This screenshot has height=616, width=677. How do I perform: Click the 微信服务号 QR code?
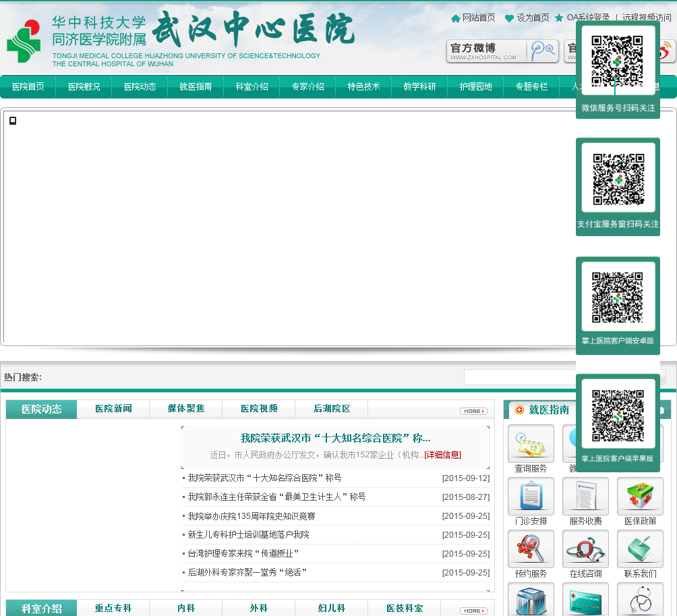(x=618, y=62)
